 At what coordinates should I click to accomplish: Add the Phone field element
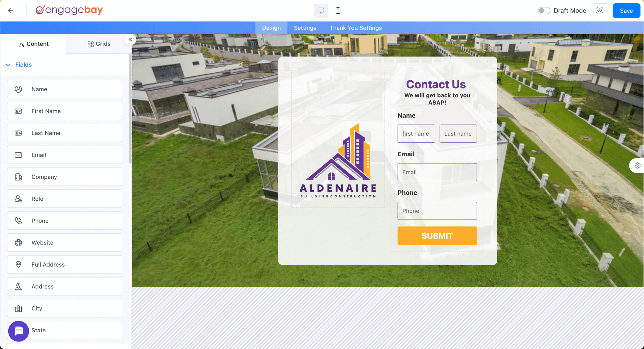[x=65, y=221]
